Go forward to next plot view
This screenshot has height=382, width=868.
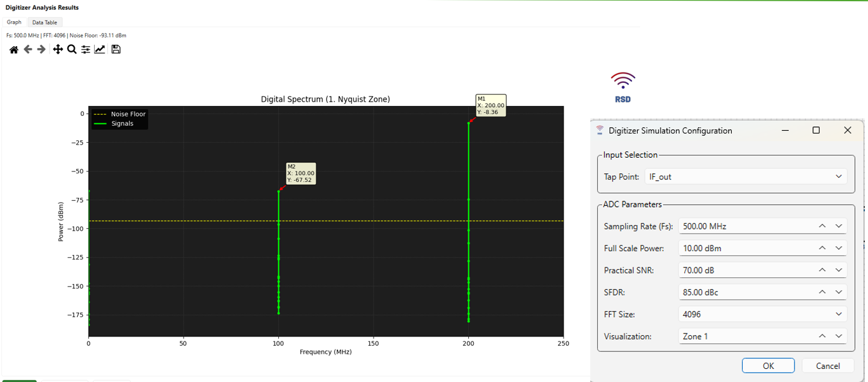[x=41, y=49]
